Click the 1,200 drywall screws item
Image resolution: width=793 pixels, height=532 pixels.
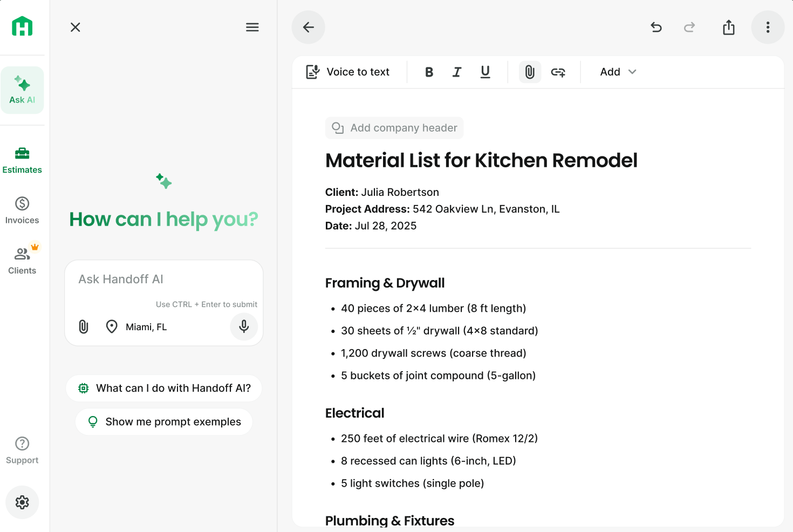tap(434, 353)
